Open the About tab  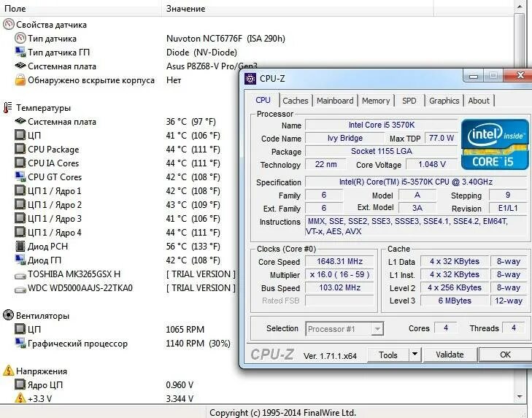(x=479, y=101)
